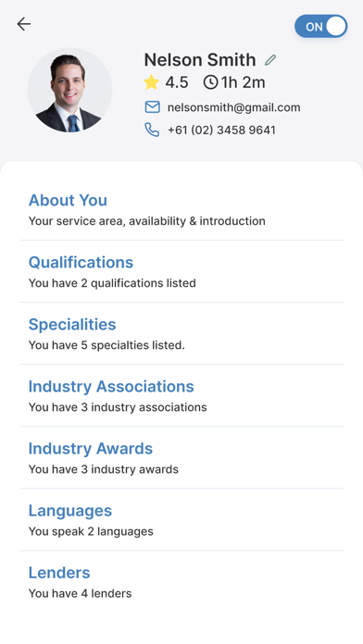Click the +61 (02) 3458 9641 phone number
The image size is (363, 644).
(x=221, y=130)
